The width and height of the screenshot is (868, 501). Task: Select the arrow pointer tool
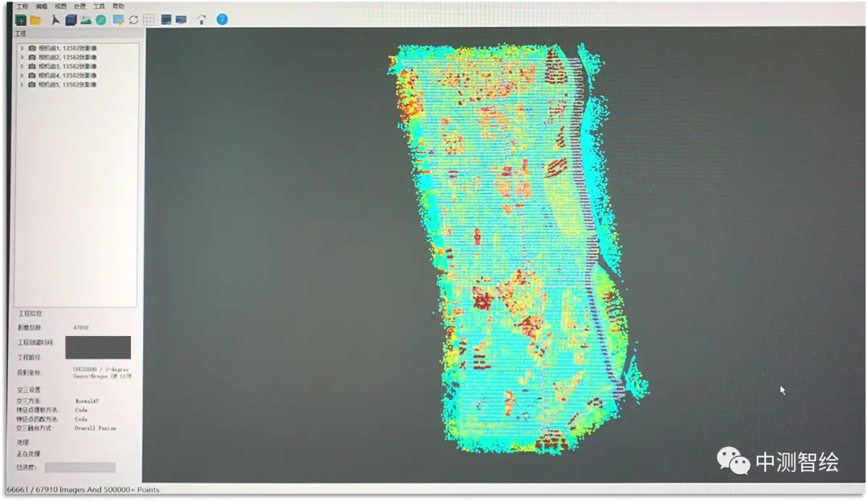(x=55, y=19)
